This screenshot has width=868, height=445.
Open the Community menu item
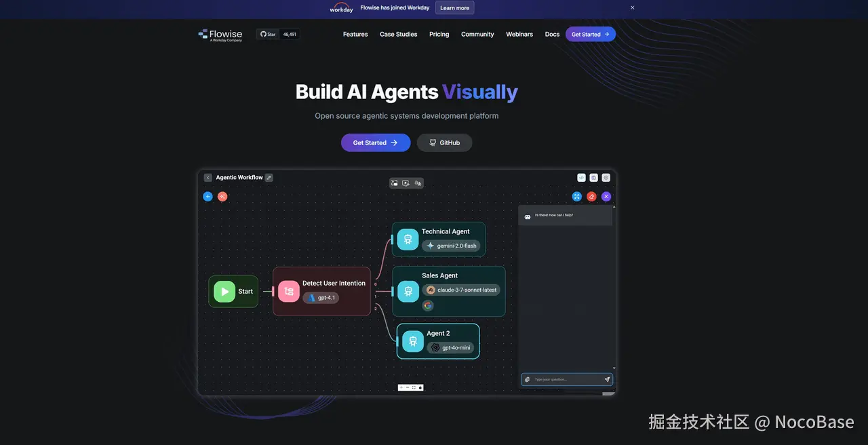point(477,34)
